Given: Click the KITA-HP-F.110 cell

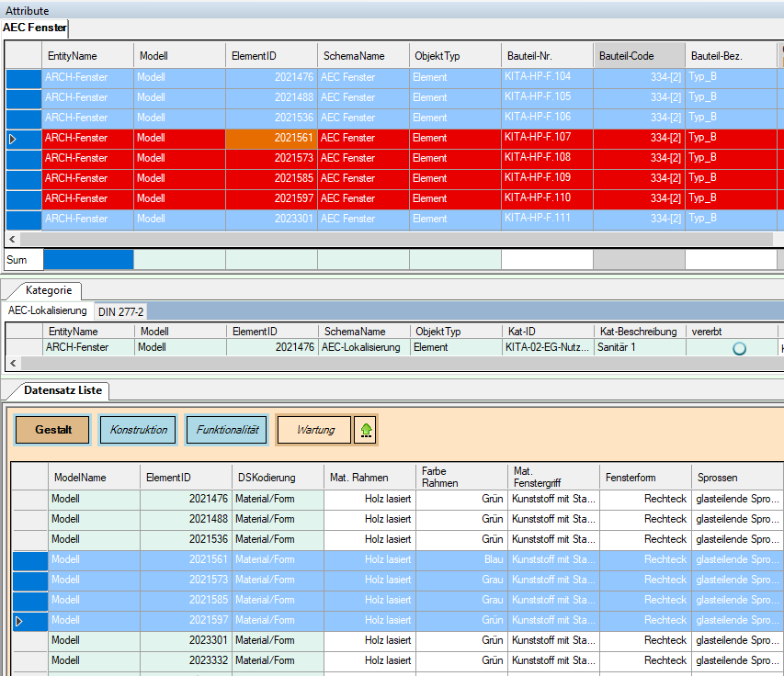Looking at the screenshot, I should (547, 198).
